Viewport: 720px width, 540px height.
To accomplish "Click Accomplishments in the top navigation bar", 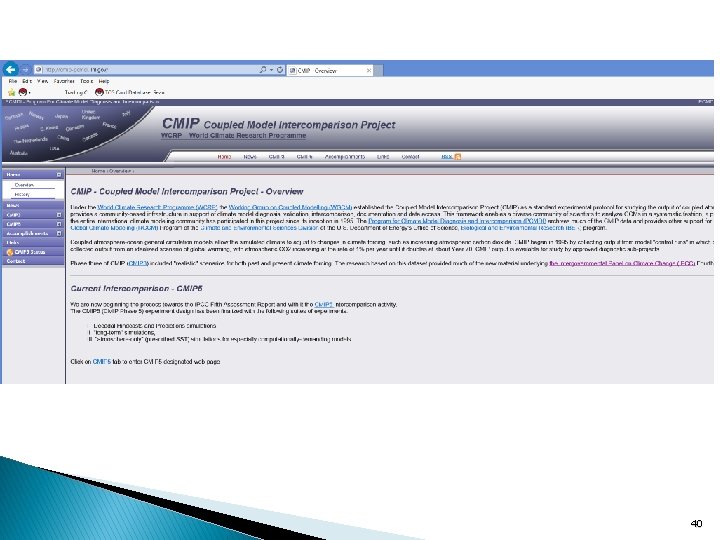I will (345, 157).
